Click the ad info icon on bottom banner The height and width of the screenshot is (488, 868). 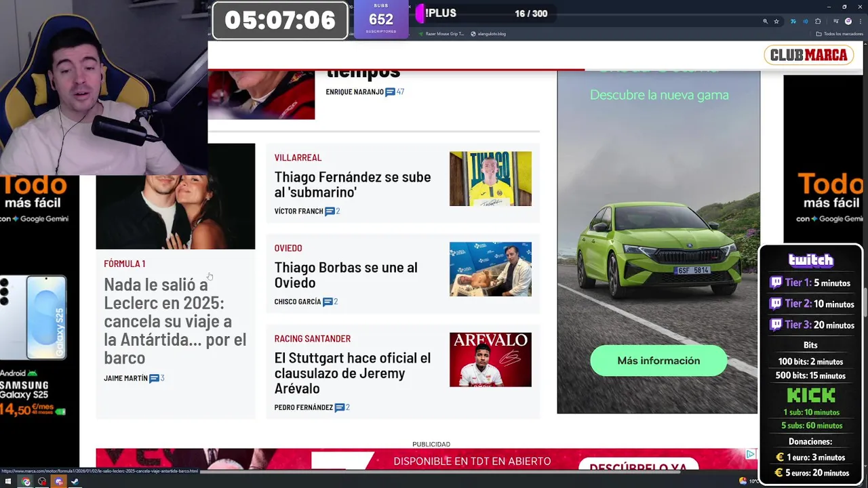coord(751,454)
